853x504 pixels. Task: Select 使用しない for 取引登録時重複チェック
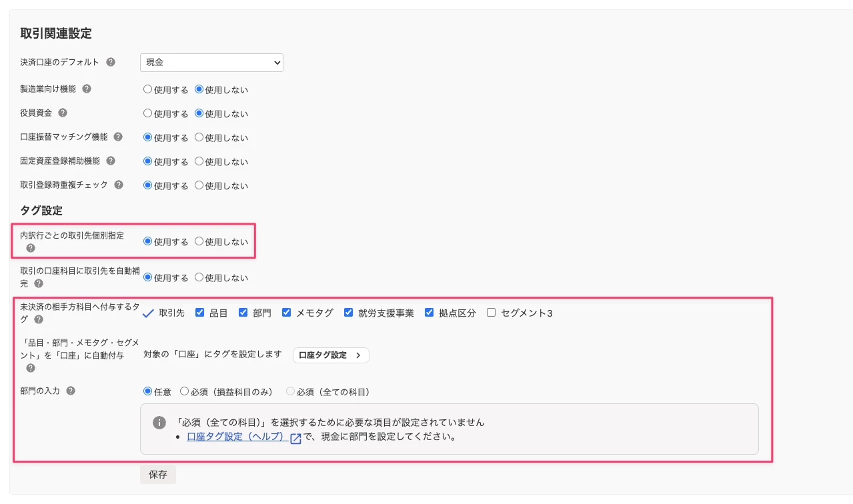(199, 185)
